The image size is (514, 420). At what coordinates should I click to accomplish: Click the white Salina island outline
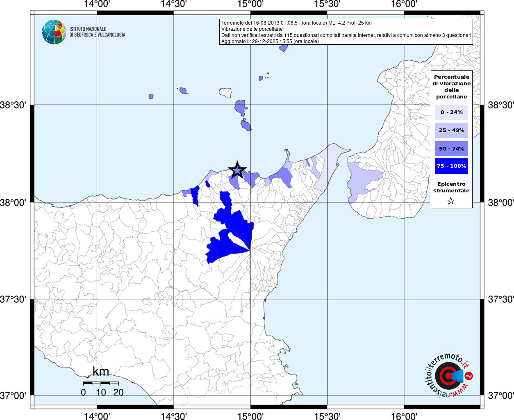coord(225,92)
